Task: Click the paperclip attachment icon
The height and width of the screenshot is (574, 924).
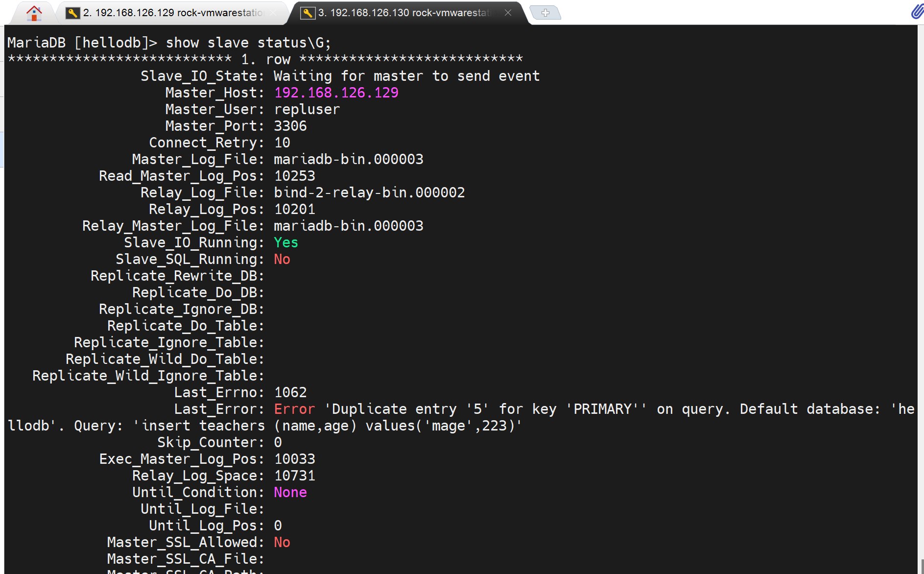Action: (x=916, y=12)
